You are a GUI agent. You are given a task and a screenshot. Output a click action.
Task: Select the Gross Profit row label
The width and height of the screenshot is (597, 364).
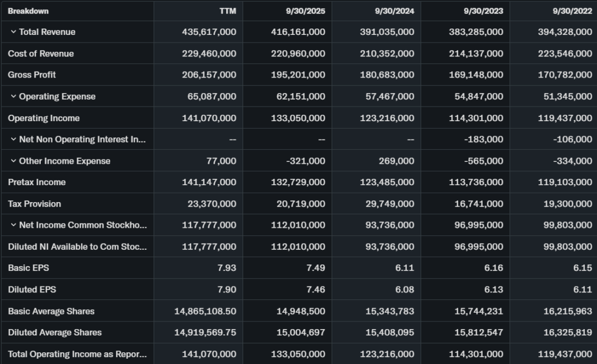pyautogui.click(x=32, y=75)
